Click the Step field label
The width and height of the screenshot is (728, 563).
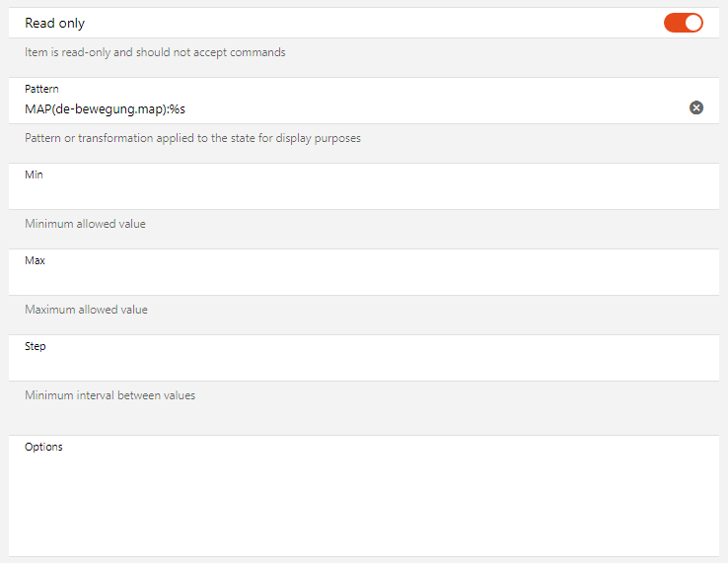pos(36,346)
